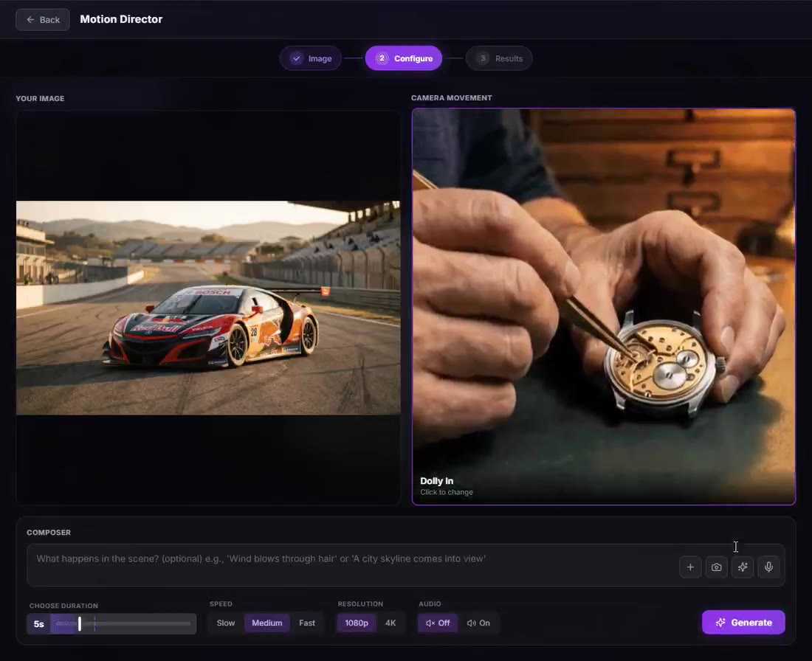Viewport: 812px width, 661px height.
Task: Click the race car image preview
Action: pyautogui.click(x=208, y=308)
